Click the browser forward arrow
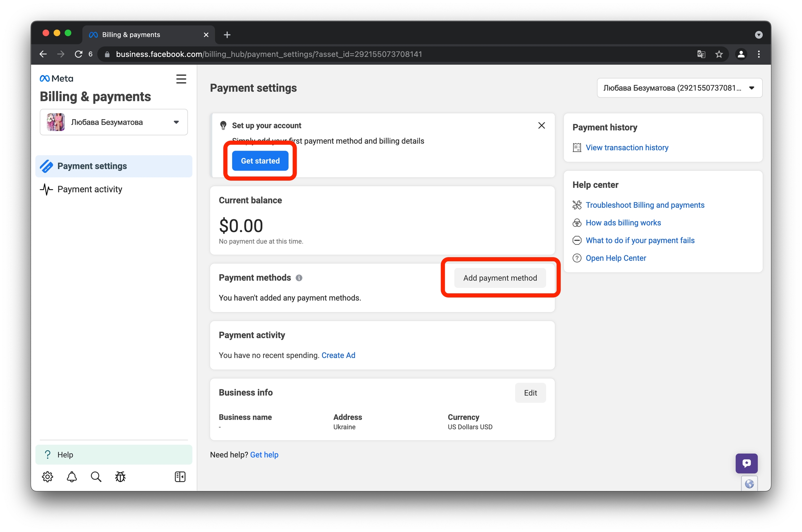Screen dimensions: 802x532 (x=61, y=54)
